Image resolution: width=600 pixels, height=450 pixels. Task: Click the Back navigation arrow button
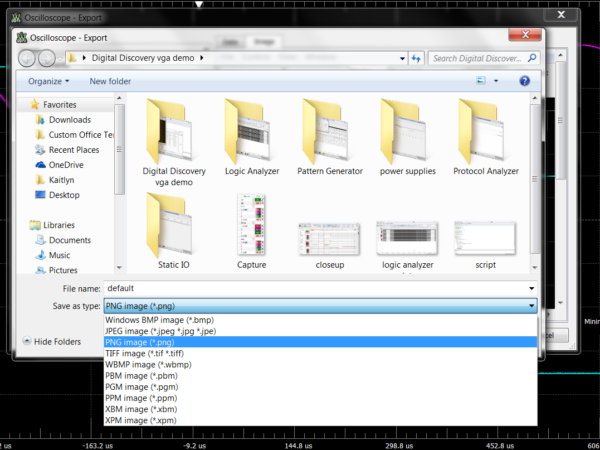[26, 59]
